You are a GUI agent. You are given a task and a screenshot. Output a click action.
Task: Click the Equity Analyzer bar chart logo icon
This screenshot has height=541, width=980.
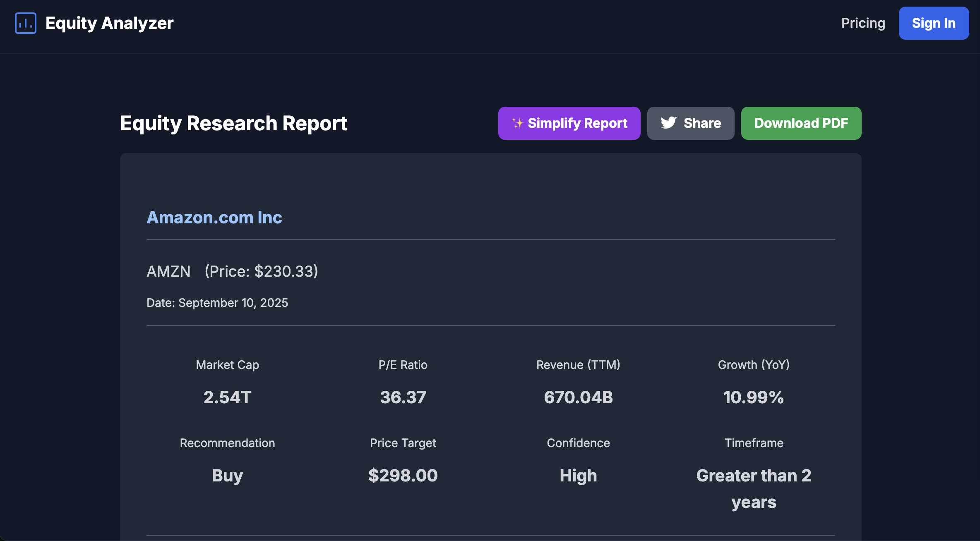25,24
